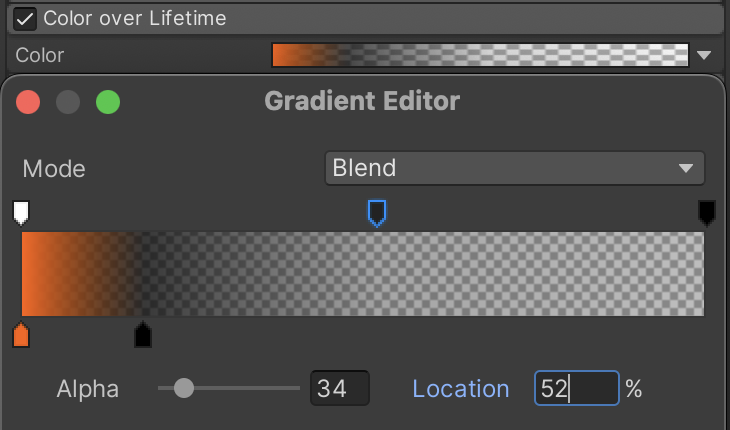Click the Alpha value field showing 34
Screen dimensions: 730x430
click(x=339, y=388)
